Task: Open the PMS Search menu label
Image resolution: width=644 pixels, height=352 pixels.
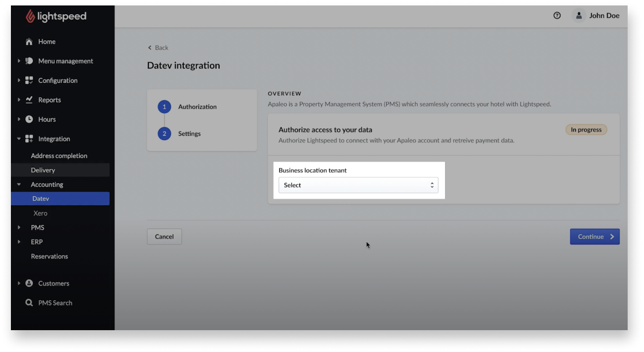Action: [x=55, y=303]
